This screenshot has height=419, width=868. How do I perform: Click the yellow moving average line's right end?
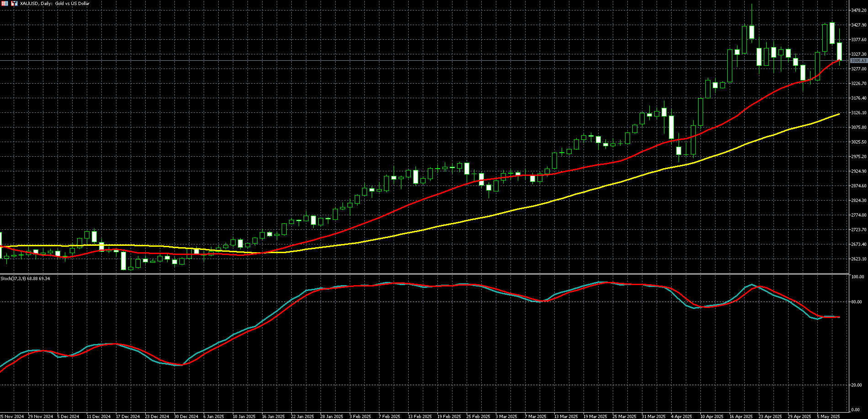[x=839, y=114]
